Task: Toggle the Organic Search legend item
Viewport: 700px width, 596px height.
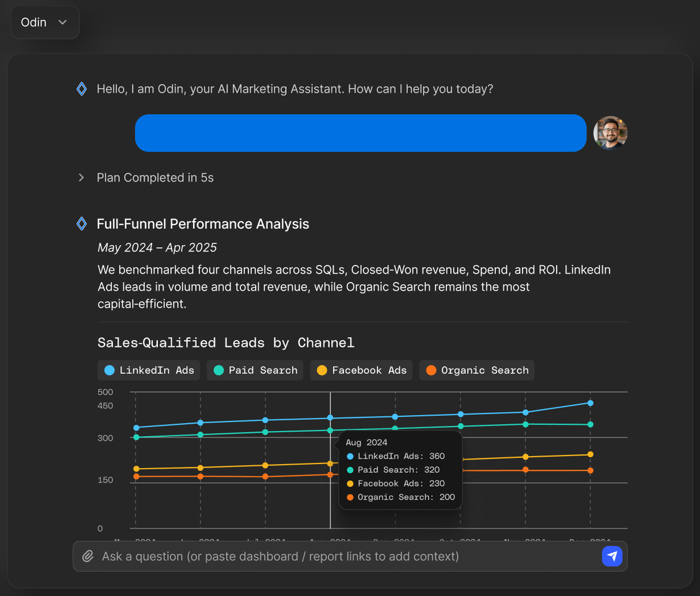Action: pos(477,370)
